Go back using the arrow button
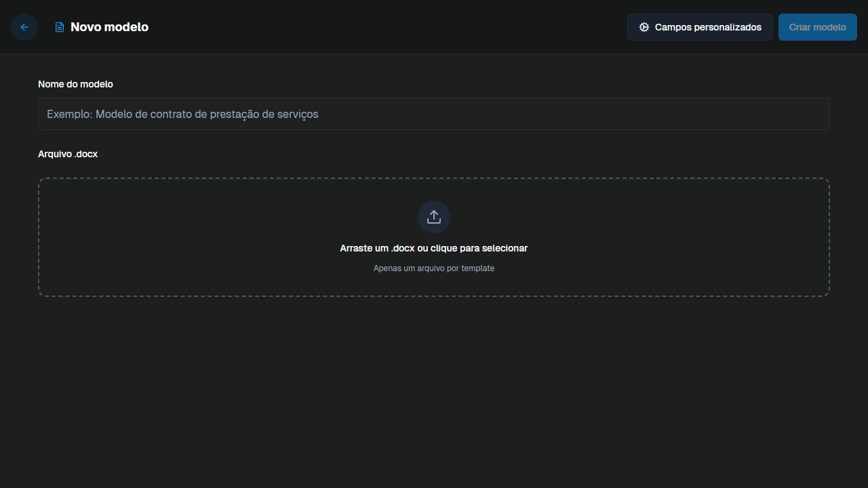 [24, 27]
